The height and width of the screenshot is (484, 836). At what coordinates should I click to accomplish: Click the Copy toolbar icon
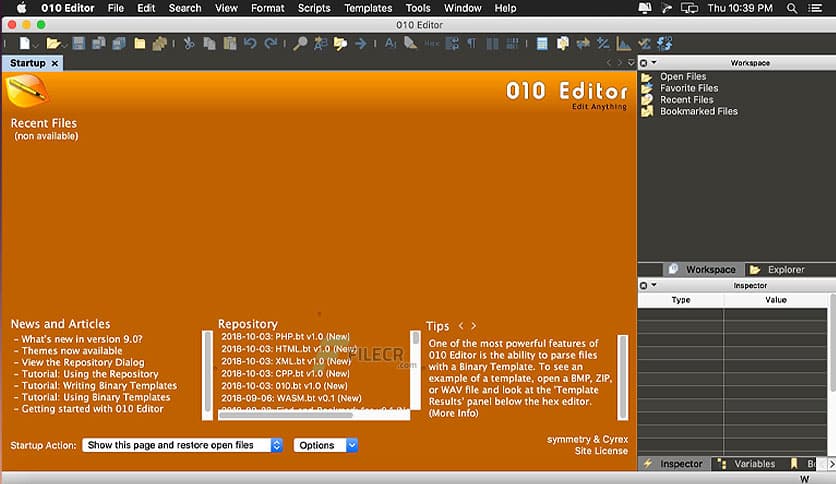210,44
